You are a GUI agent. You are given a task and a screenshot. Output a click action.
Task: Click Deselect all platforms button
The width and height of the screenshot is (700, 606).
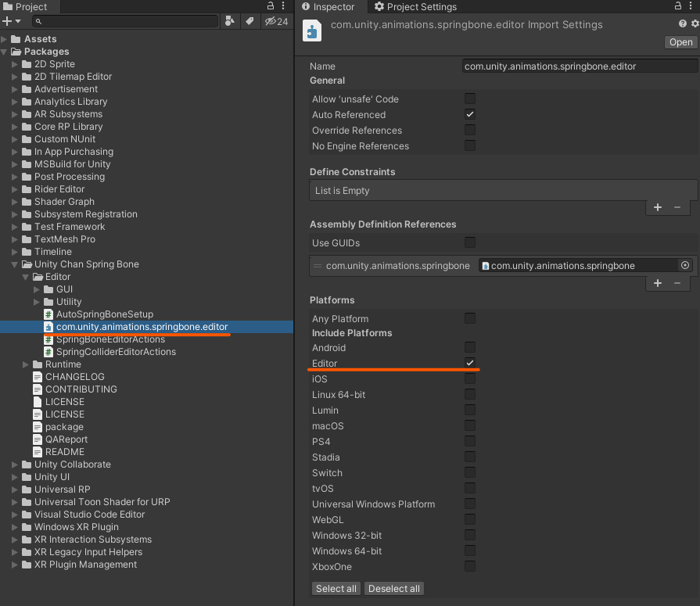(394, 589)
